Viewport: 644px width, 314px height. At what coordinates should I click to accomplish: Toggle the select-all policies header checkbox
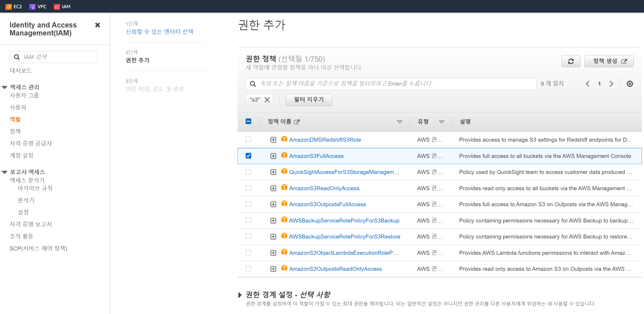coord(248,122)
